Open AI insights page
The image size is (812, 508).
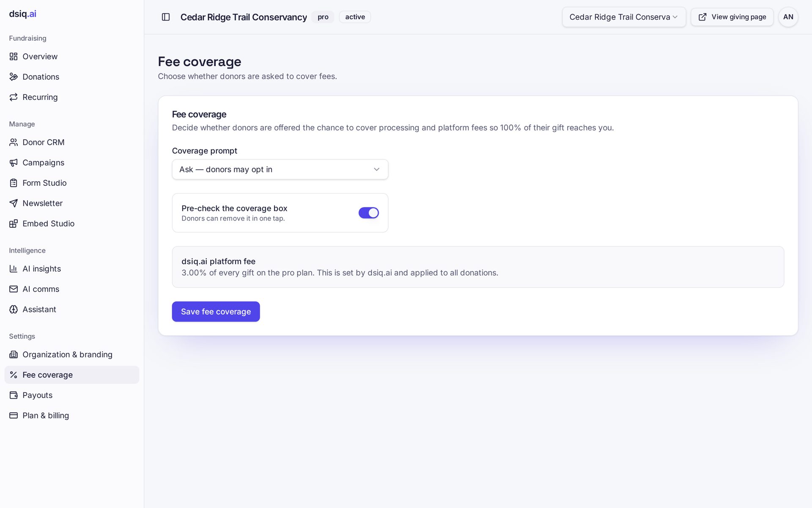72,269
